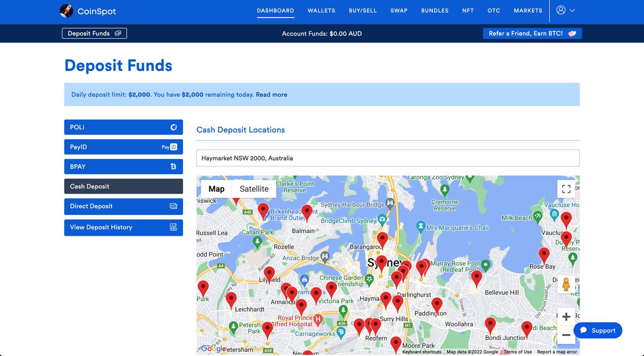Open the Markets page
This screenshot has height=356, width=644.
pyautogui.click(x=528, y=10)
